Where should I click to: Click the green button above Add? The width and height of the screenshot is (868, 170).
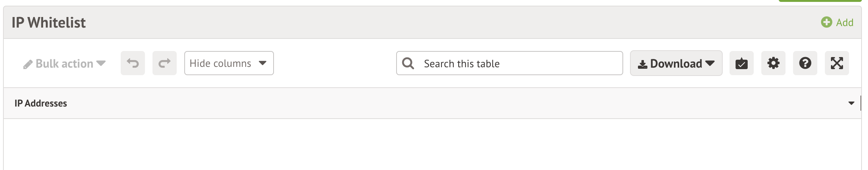point(820,1)
